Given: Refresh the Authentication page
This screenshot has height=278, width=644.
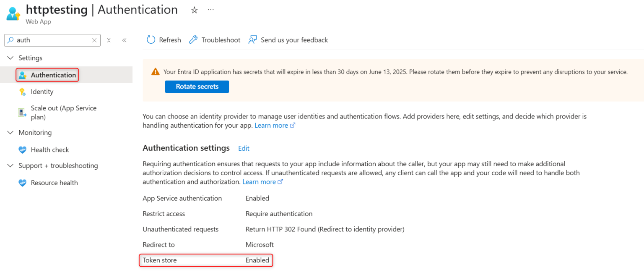Looking at the screenshot, I should tap(164, 40).
